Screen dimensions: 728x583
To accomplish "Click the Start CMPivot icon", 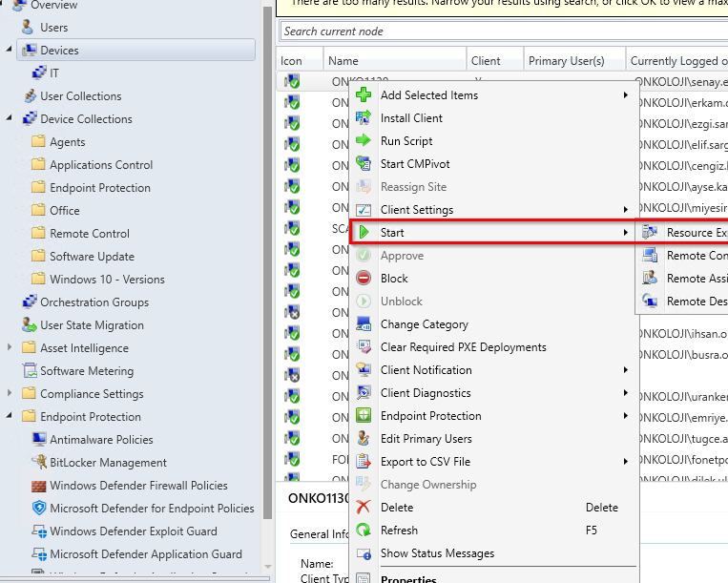I will tap(364, 163).
